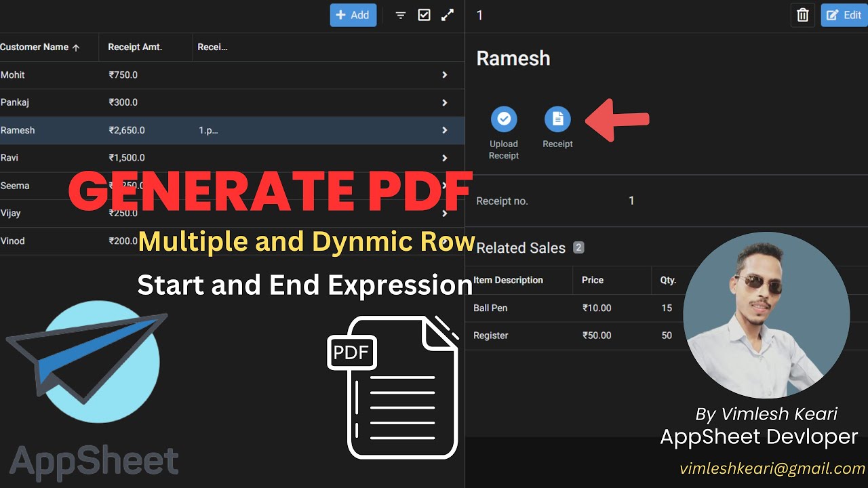868x488 pixels.
Task: Click the ₹10.00 price cell
Action: point(597,308)
